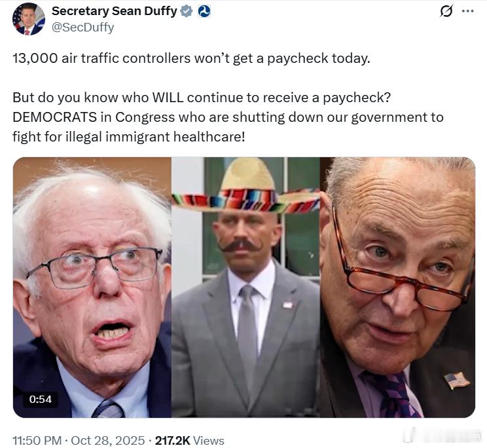Click the colorful sombrero in the video

click(x=245, y=188)
